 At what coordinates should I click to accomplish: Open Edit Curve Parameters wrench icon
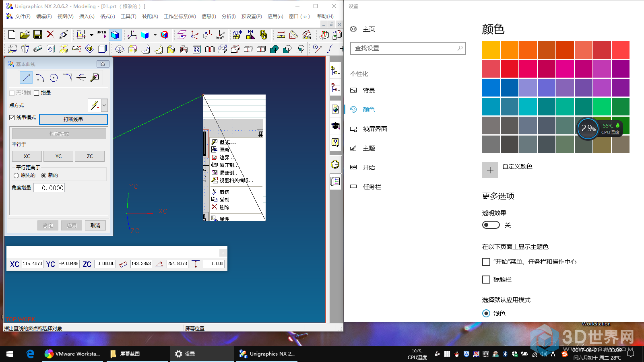95,78
